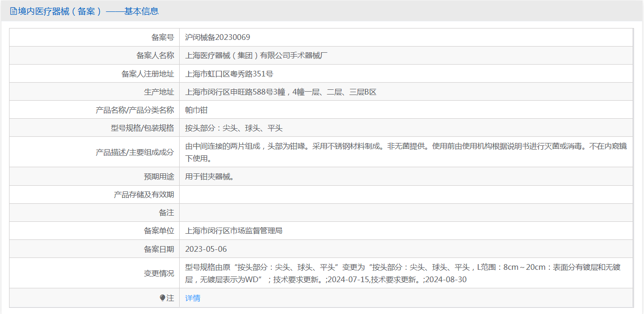Select the 用于钳夹器械。 value
This screenshot has width=644, height=314.
210,177
